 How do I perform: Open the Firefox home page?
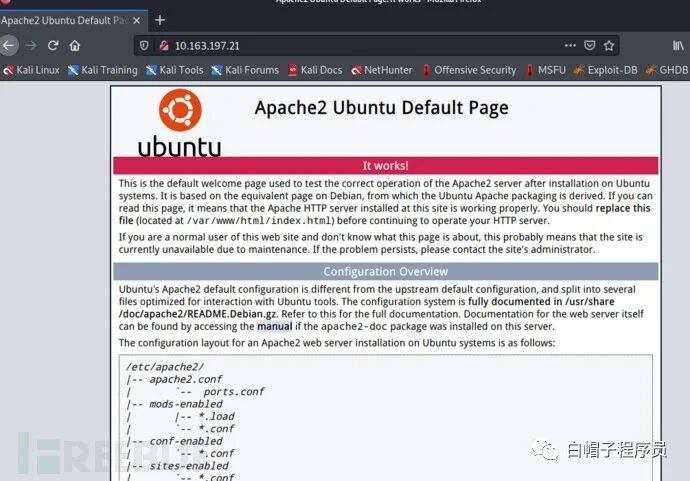(x=75, y=46)
